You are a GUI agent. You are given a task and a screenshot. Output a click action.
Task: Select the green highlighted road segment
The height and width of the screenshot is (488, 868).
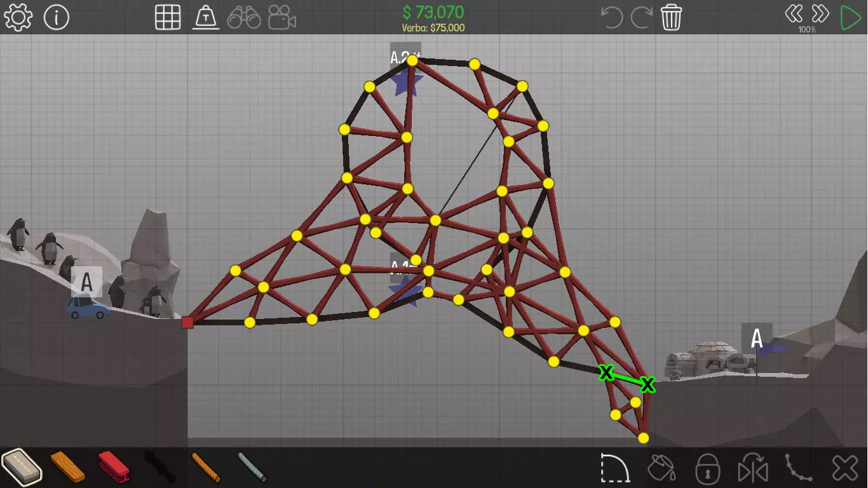click(627, 378)
